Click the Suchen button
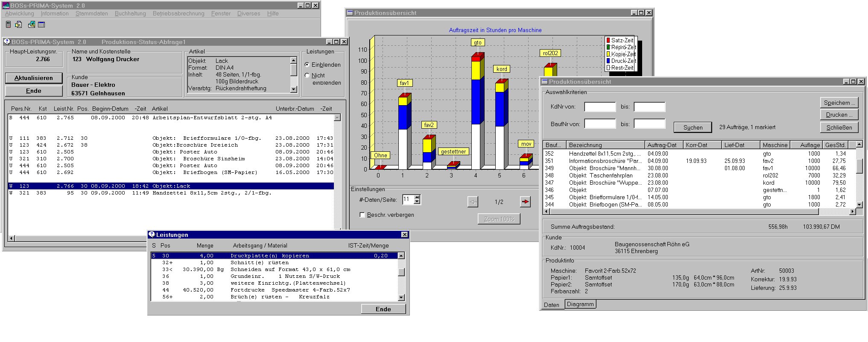The height and width of the screenshot is (342, 868). [x=693, y=127]
